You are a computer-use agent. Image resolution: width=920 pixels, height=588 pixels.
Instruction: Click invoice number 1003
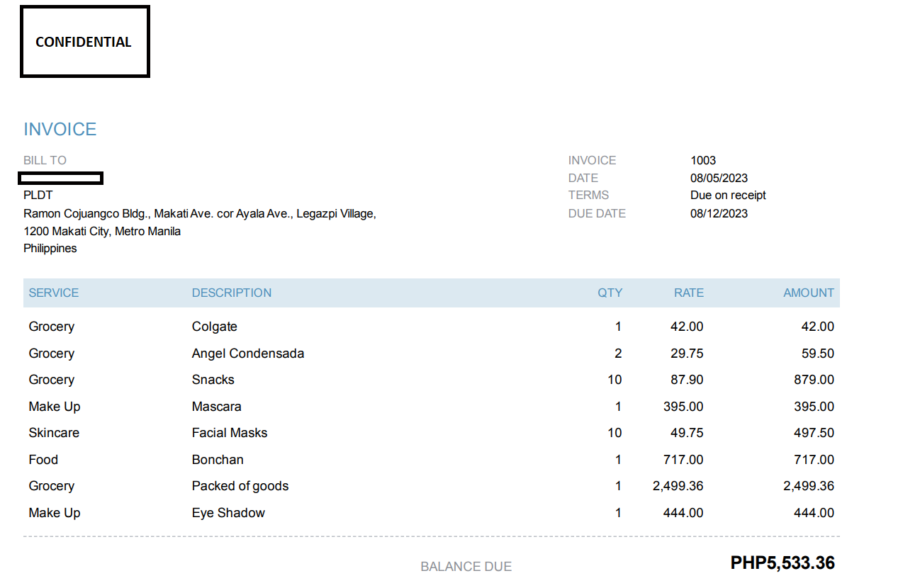(x=703, y=160)
